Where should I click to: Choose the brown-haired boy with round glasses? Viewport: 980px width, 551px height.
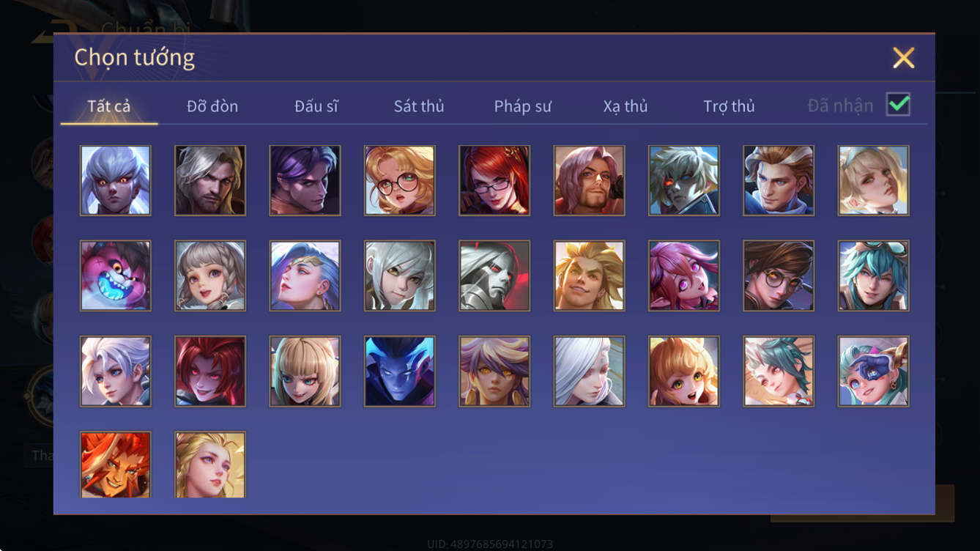click(x=779, y=276)
